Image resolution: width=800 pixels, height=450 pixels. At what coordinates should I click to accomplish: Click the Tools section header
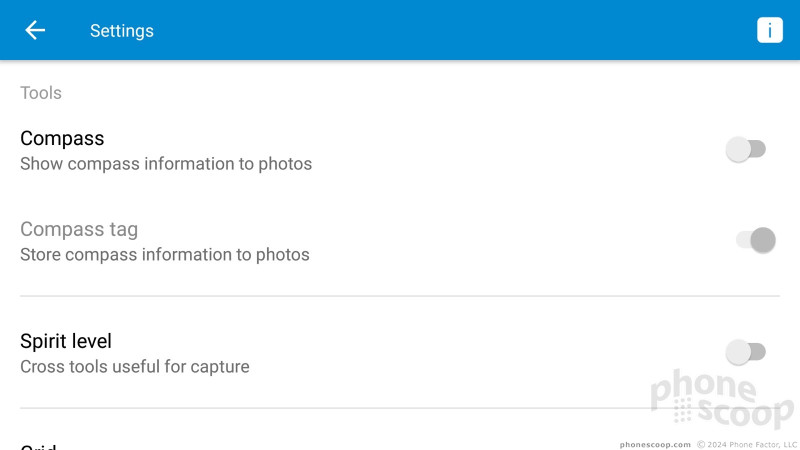click(41, 93)
